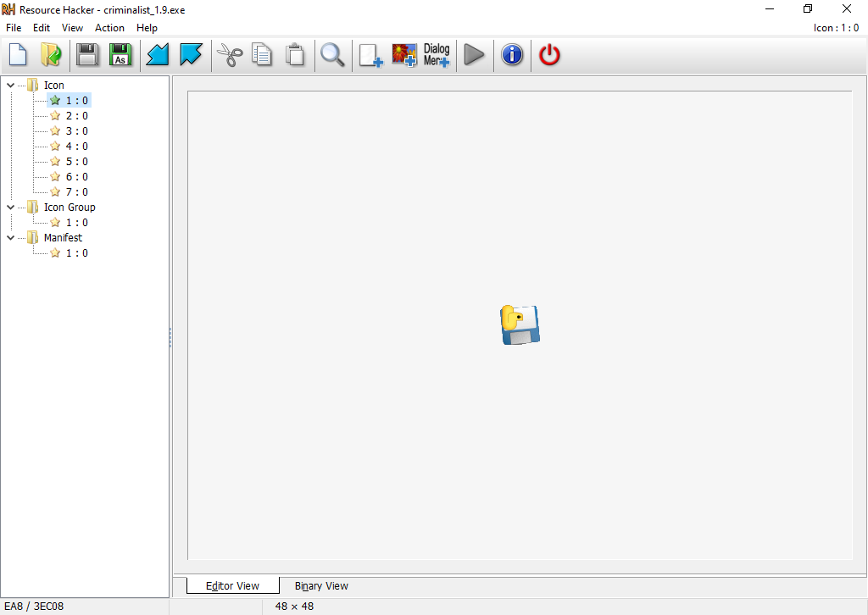This screenshot has width=868, height=615.
Task: Click the Save floppy disk icon
Action: click(87, 56)
